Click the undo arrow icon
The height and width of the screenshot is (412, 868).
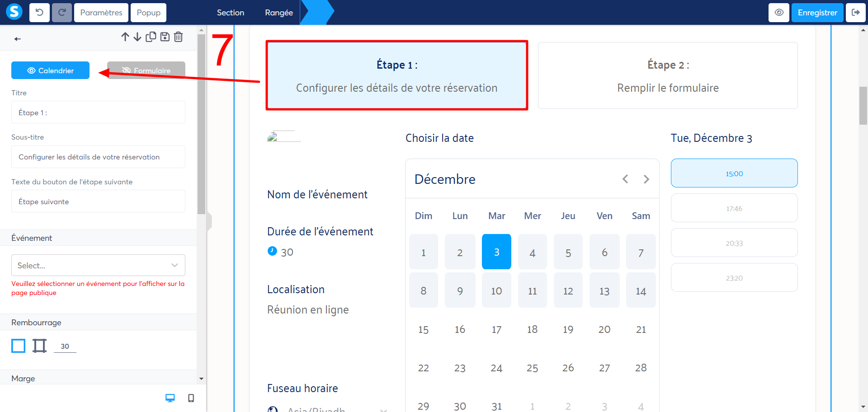(39, 13)
